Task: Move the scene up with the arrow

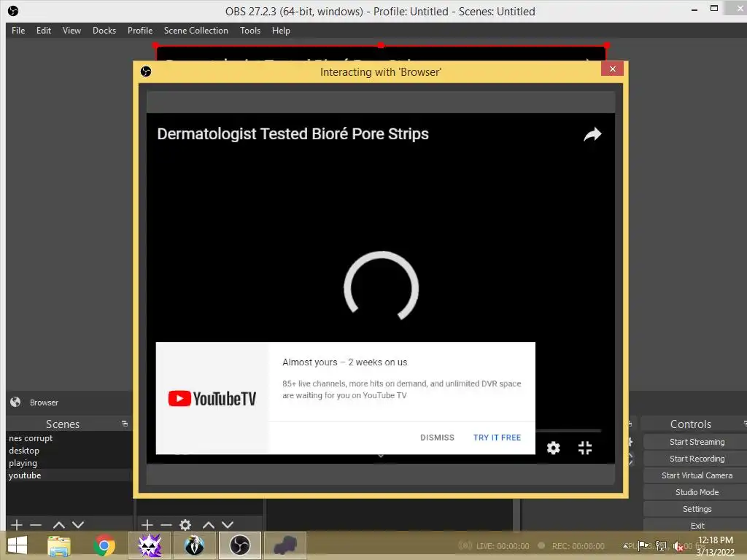Action: tap(58, 525)
